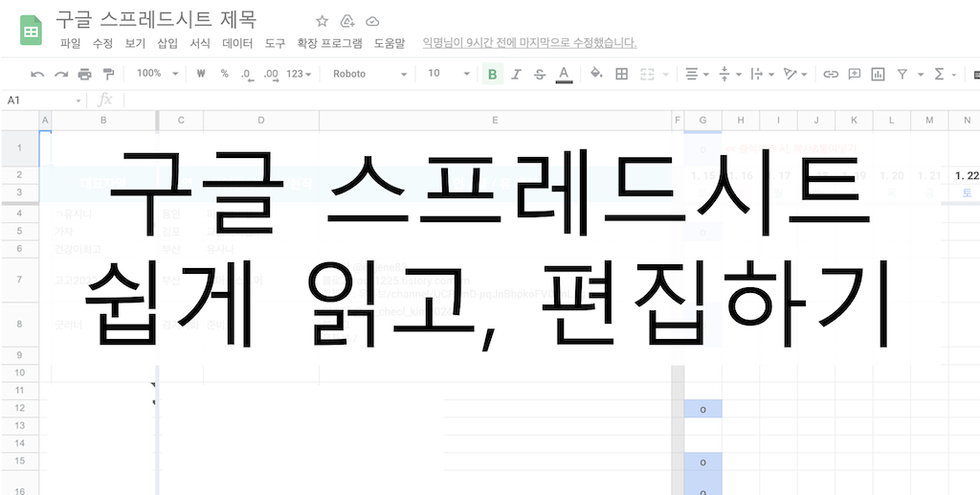Star the spreadsheet document
980x495 pixels.
(x=322, y=21)
